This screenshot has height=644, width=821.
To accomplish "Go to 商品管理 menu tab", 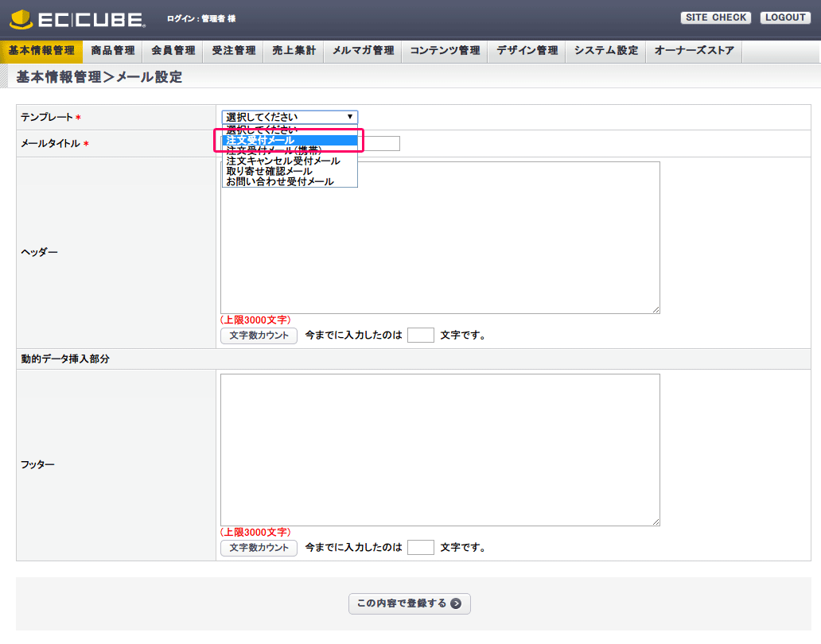I will coord(113,51).
